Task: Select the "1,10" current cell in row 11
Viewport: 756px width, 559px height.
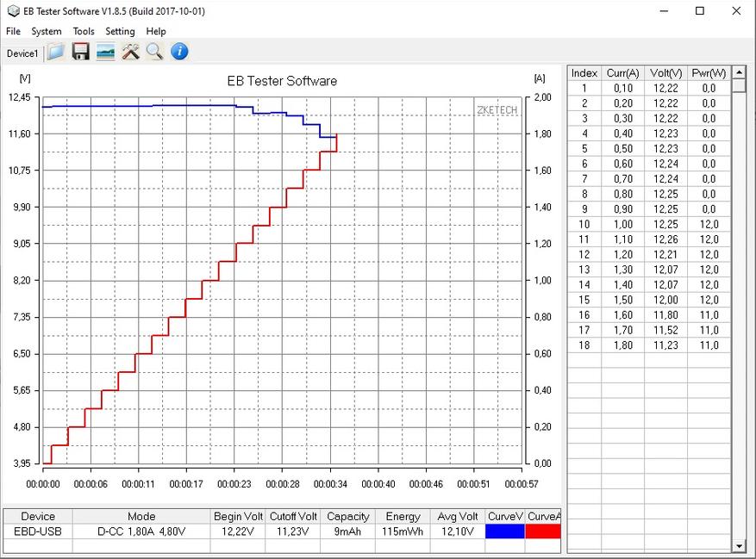Action: 623,239
